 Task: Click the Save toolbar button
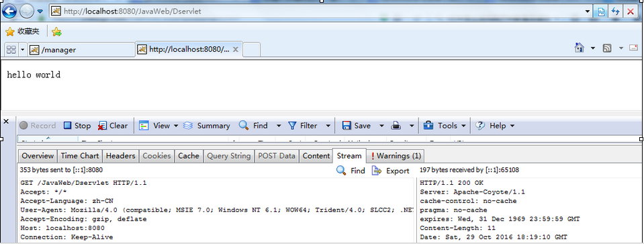click(x=356, y=126)
